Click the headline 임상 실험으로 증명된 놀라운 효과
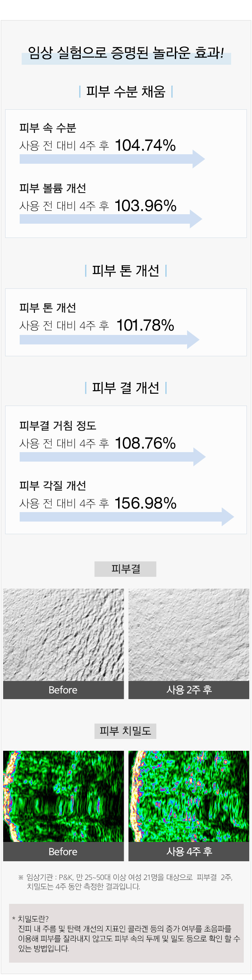The width and height of the screenshot is (252, 980). click(126, 53)
